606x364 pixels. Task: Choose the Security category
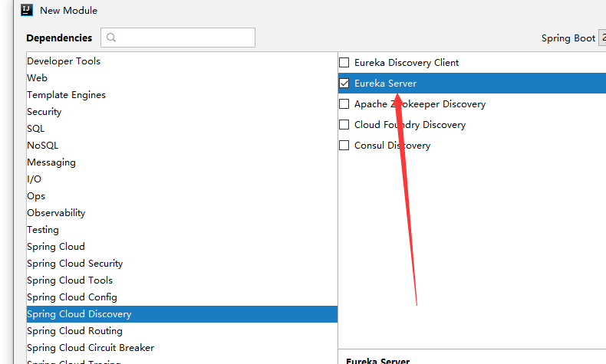[182, 112]
